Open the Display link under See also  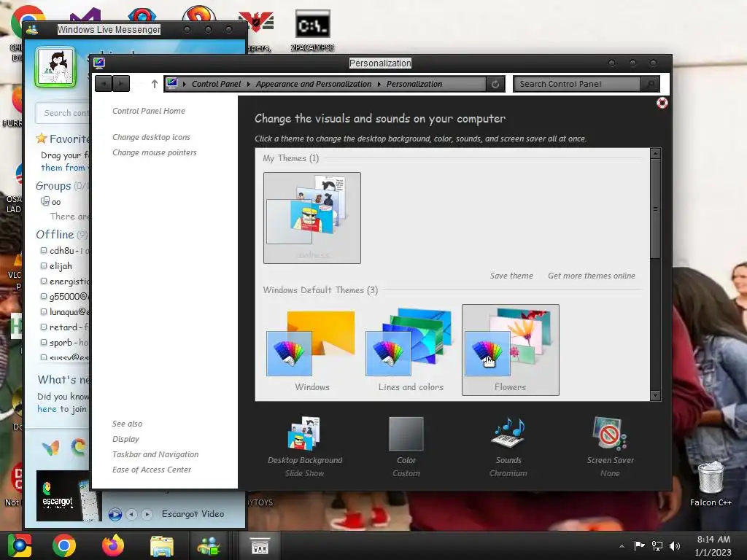[125, 439]
